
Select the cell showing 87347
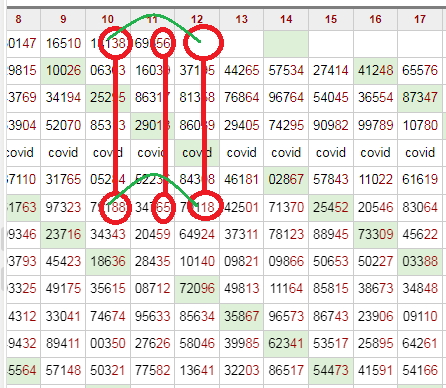point(420,98)
